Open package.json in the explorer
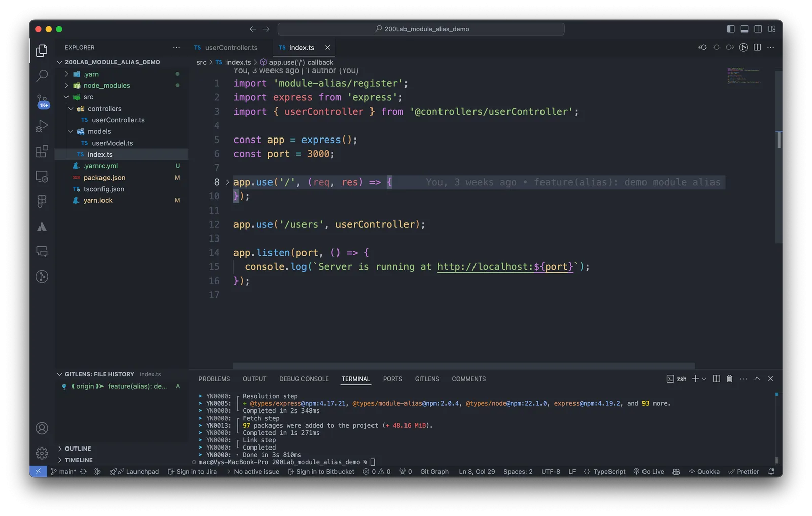 pyautogui.click(x=121, y=178)
